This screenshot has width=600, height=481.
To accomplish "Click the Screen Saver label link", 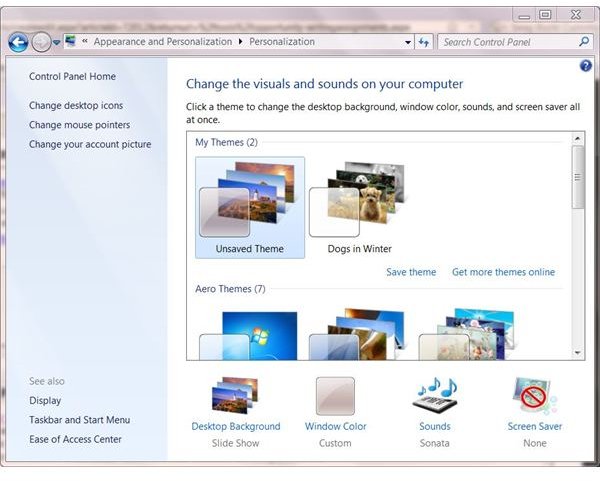I will click(535, 426).
